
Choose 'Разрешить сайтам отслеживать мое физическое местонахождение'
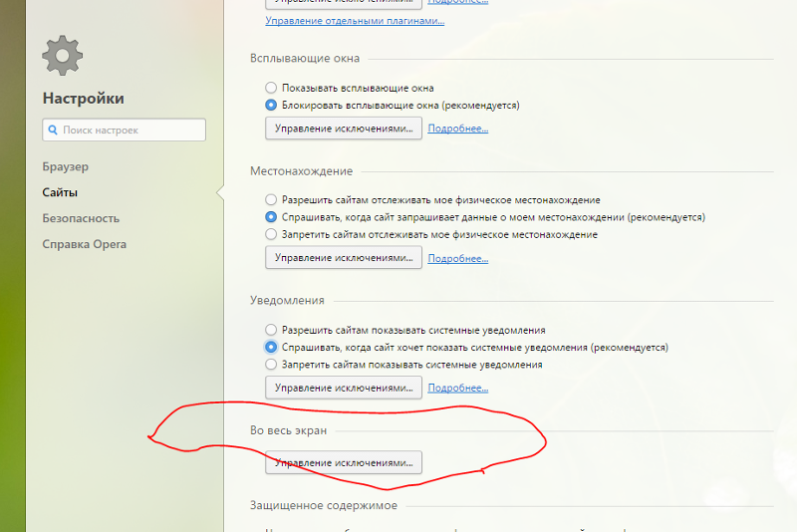271,199
